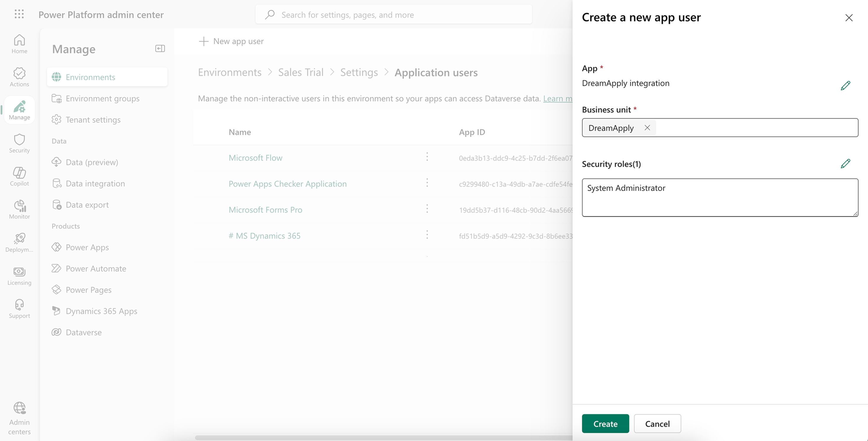Screen dimensions: 868x441
Task: Go to Settings breadcrumb
Action: coord(359,72)
